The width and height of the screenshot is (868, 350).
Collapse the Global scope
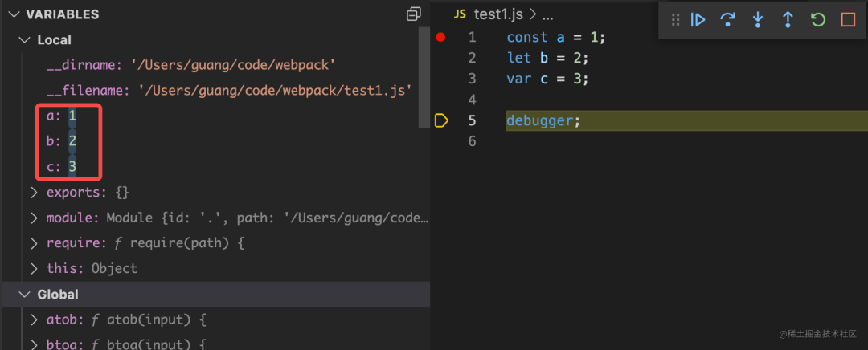(24, 294)
